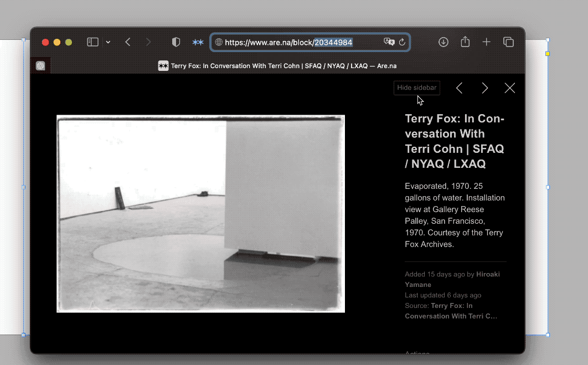Go to the previous block arrow
Screen dimensions: 588x365
point(459,88)
